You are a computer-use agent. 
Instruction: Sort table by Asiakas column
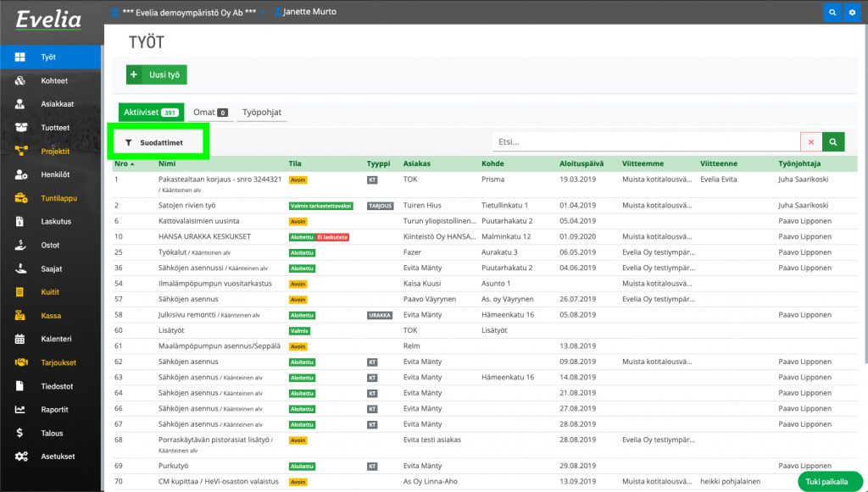pos(417,163)
